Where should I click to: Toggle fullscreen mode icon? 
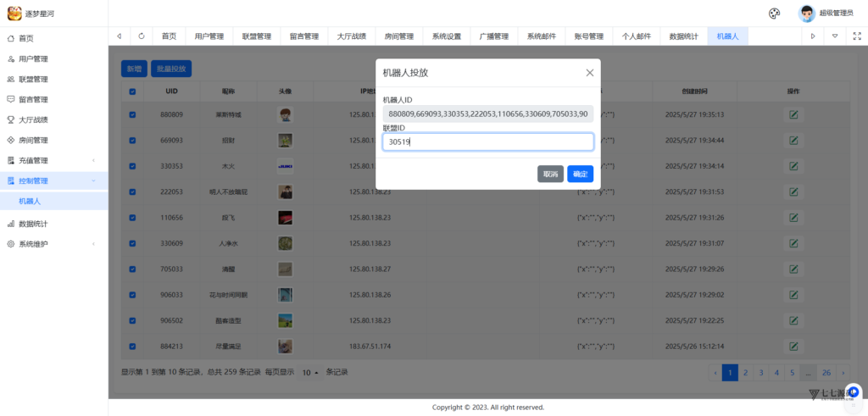click(x=857, y=36)
